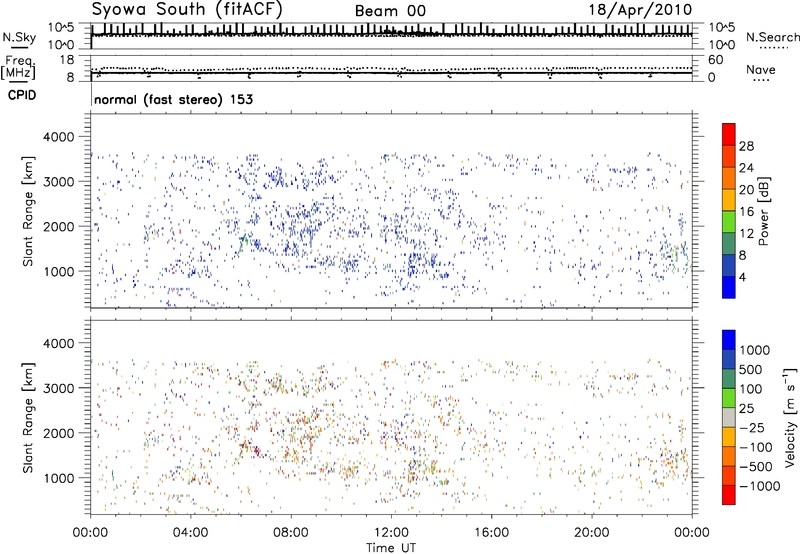Click the "60" tick of the Nave axis
The image size is (800, 554).
click(716, 60)
